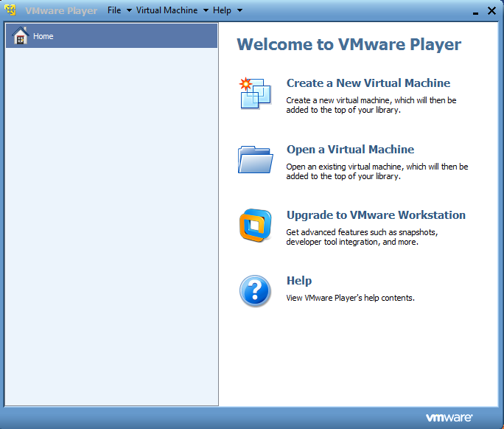Expand the Help menu dropdown arrow
The height and width of the screenshot is (429, 504).
pyautogui.click(x=239, y=10)
